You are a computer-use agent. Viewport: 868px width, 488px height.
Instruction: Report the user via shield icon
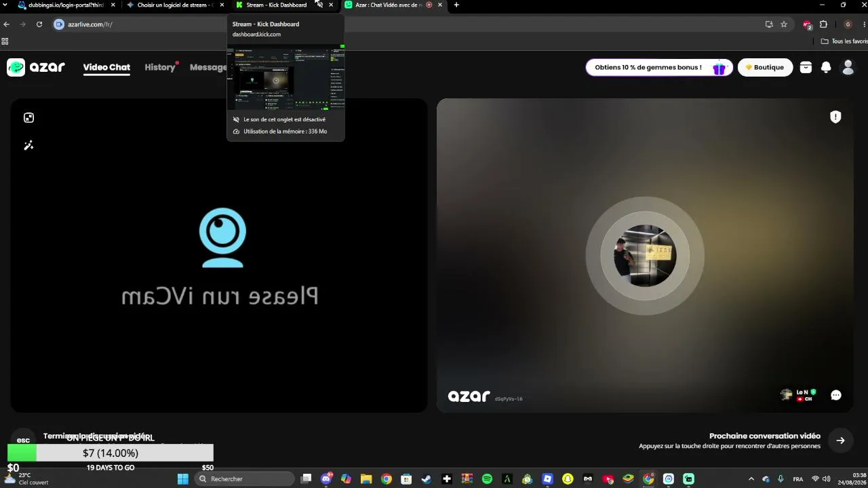[x=835, y=117]
